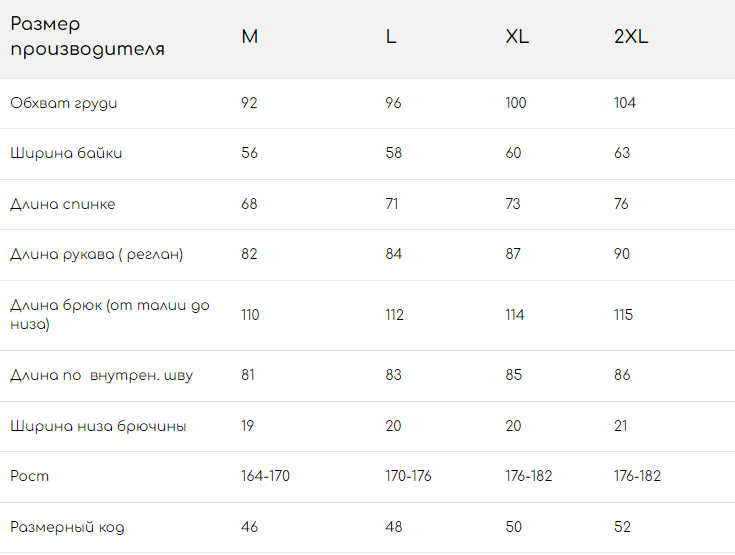The image size is (735, 555).
Task: Click the 'Длина по внутрен. шву' label
Action: (101, 376)
